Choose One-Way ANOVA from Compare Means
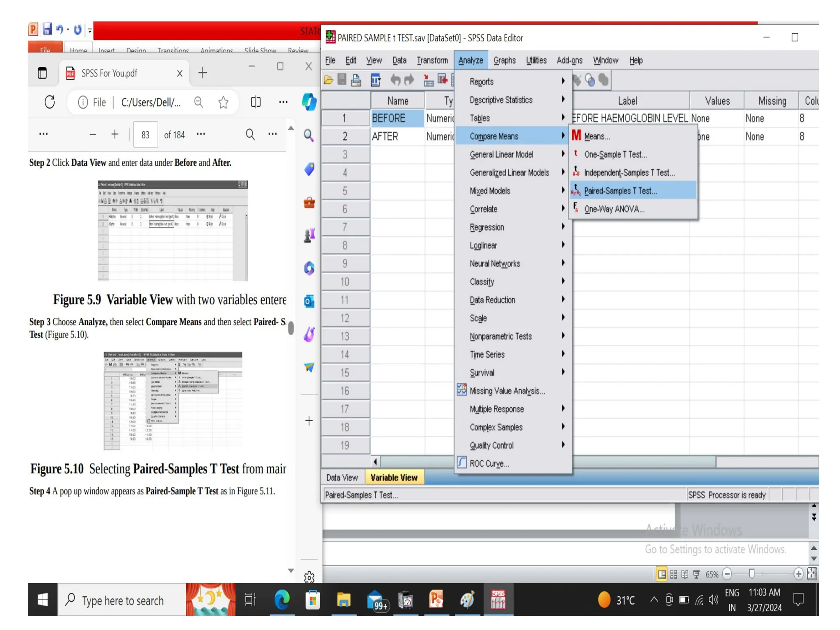The width and height of the screenshot is (840, 630). (x=614, y=209)
